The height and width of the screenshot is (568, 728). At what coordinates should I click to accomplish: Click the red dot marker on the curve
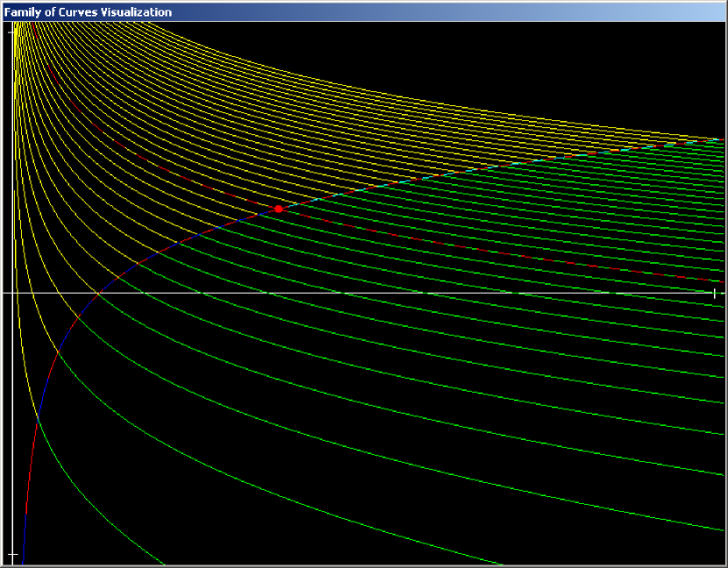(278, 209)
